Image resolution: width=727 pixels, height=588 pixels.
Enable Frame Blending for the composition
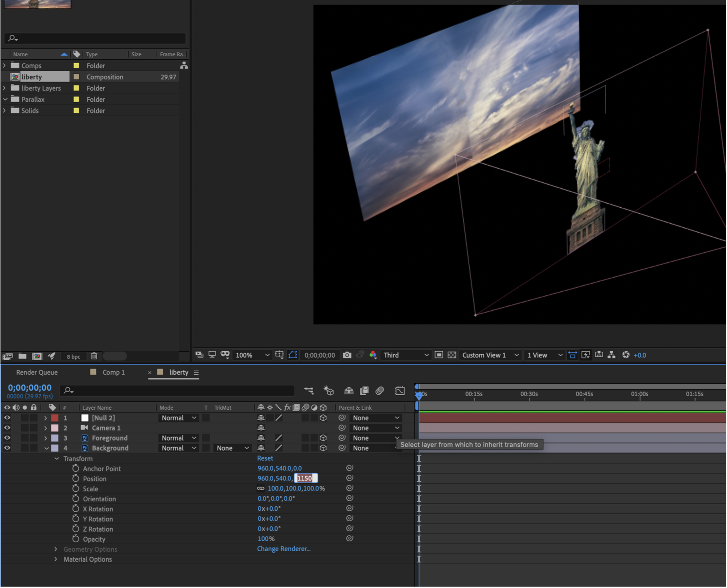[364, 391]
